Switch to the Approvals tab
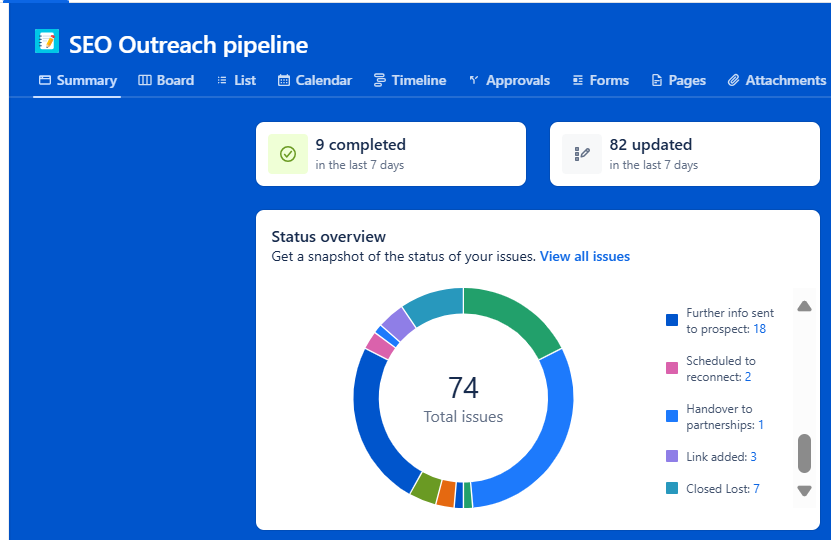This screenshot has height=540, width=831. coord(509,81)
